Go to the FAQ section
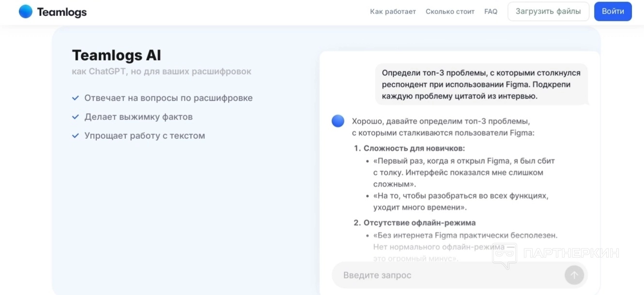Screen dimensions: 644x295 coord(491,12)
